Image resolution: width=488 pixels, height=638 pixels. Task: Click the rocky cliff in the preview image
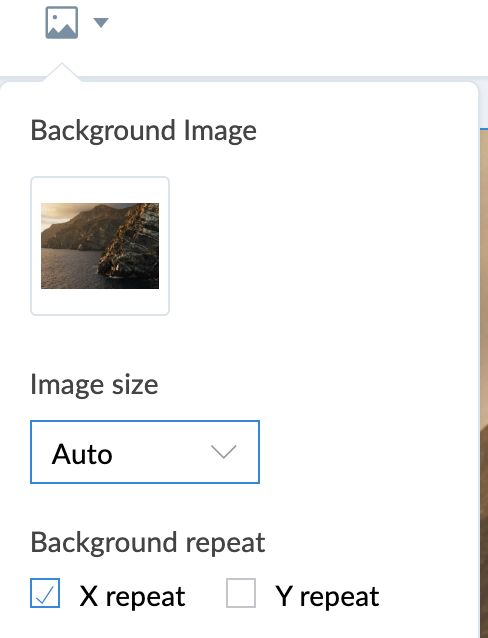click(x=134, y=244)
